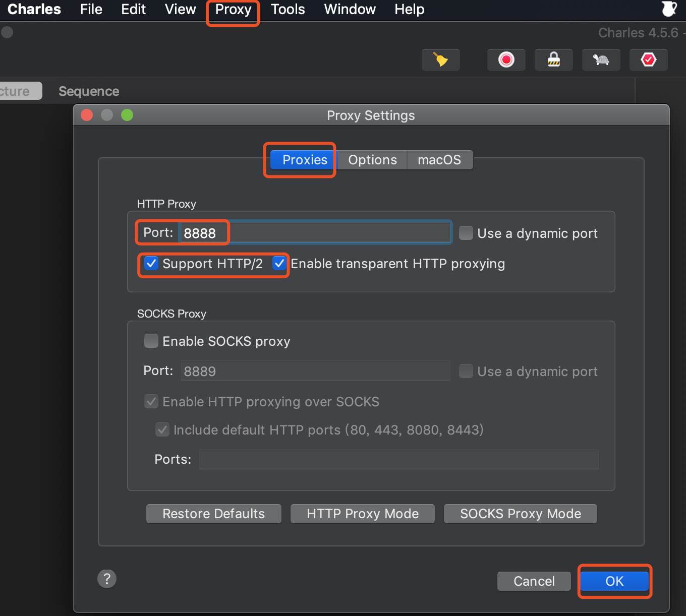Toggle the red Record button in toolbar
686x616 pixels.
506,60
